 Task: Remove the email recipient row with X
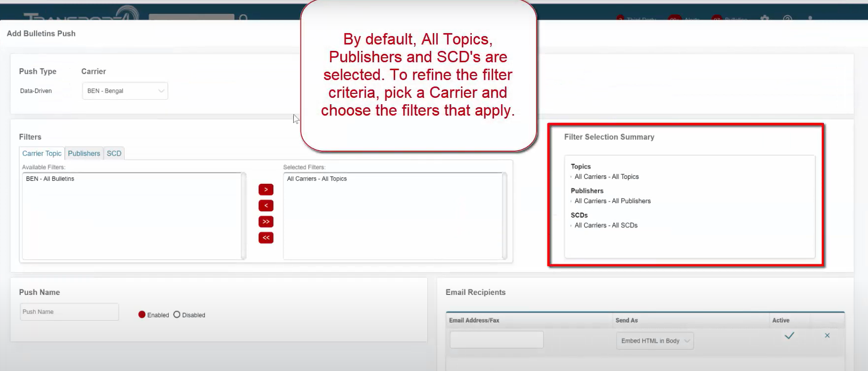click(827, 336)
